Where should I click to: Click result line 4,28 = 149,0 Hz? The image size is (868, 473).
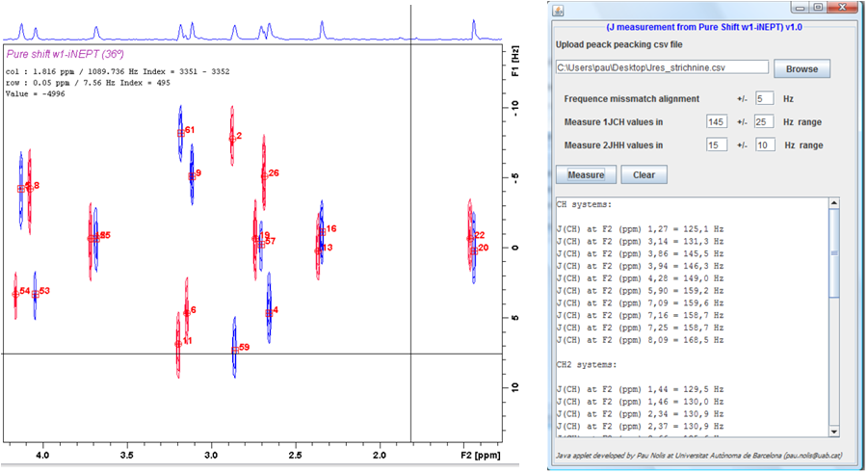tap(640, 278)
